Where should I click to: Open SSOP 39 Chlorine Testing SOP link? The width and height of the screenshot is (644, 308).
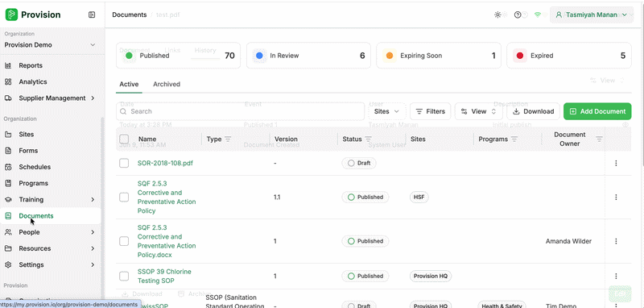[164, 276]
